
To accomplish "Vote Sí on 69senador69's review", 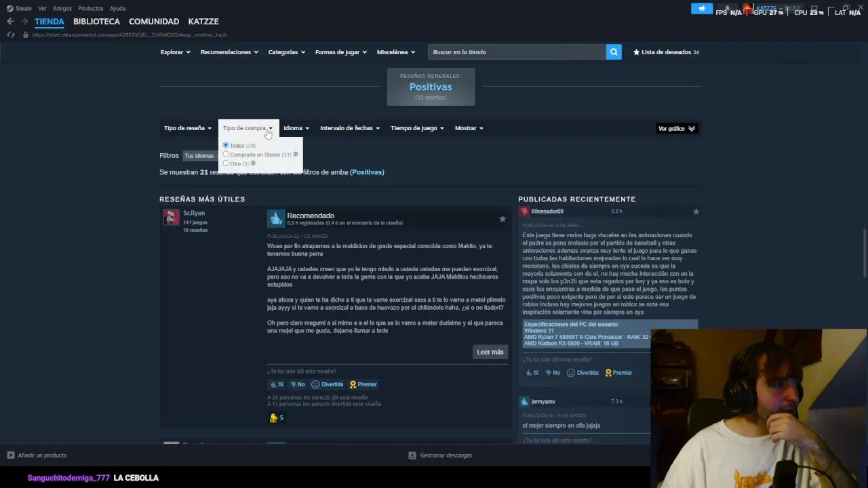I will (x=532, y=373).
